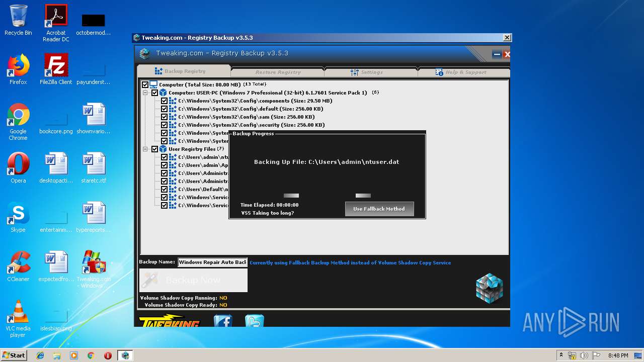
Task: Click the left segment of progress bar
Action: click(291, 196)
